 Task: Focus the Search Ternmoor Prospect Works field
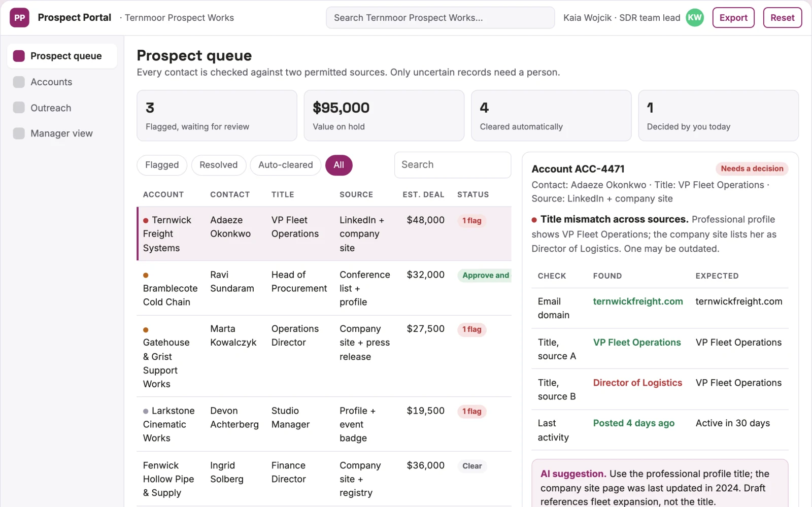click(440, 18)
